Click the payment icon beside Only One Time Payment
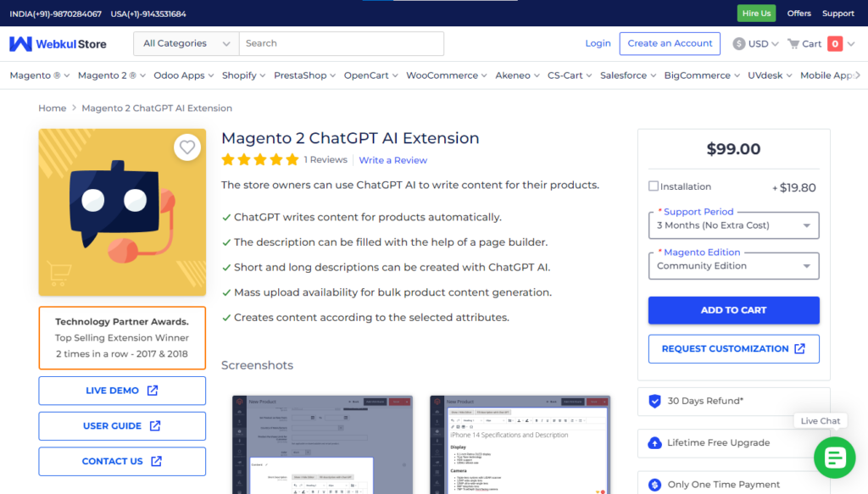Viewport: 868px width, 494px height. point(655,484)
